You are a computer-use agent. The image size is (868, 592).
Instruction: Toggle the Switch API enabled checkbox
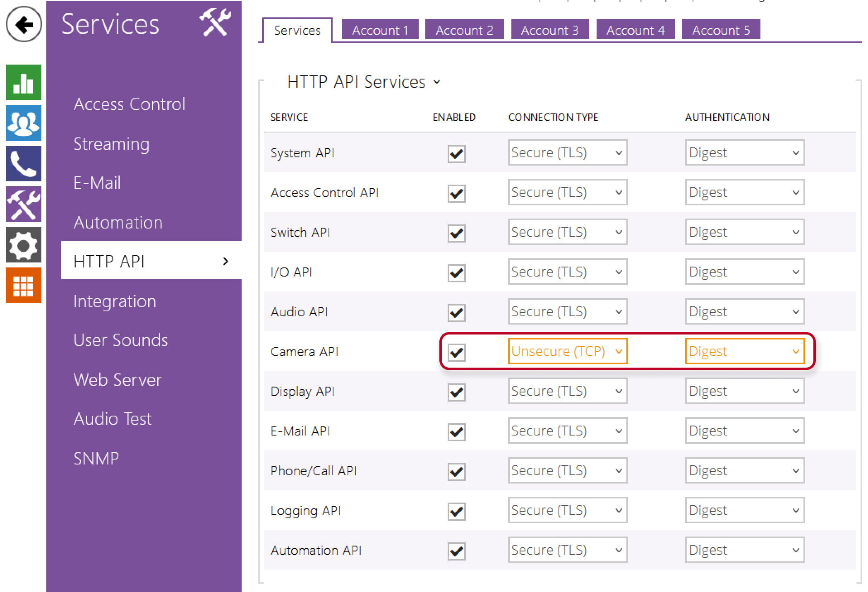tap(457, 233)
